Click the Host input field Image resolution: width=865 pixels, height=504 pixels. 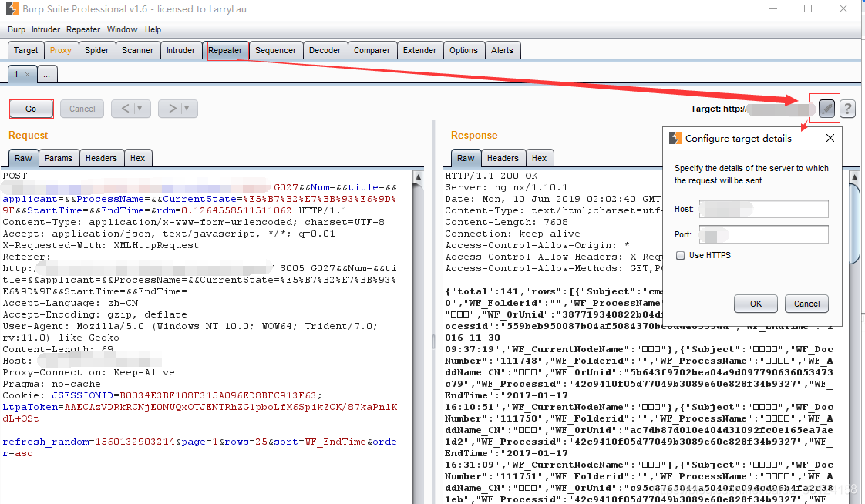click(x=763, y=209)
